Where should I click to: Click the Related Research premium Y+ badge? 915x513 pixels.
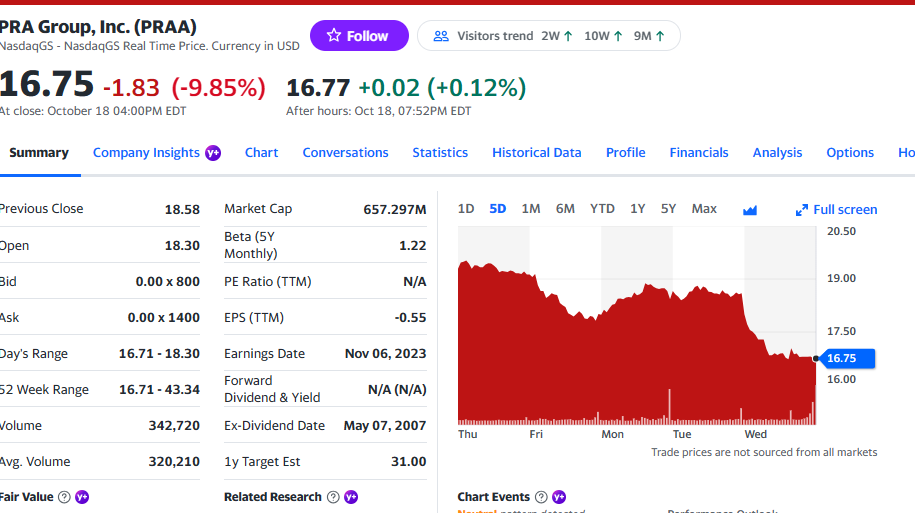click(351, 497)
